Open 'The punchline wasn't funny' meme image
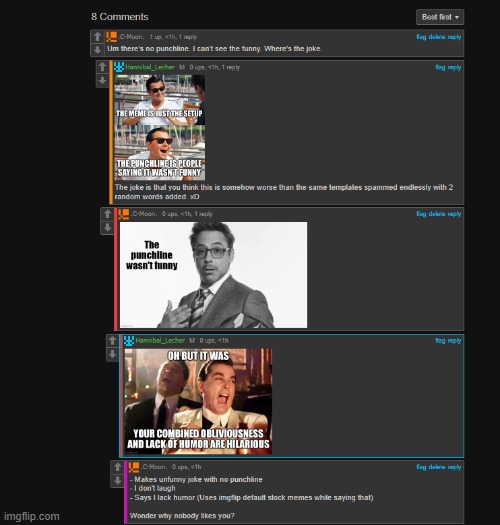 [213, 275]
